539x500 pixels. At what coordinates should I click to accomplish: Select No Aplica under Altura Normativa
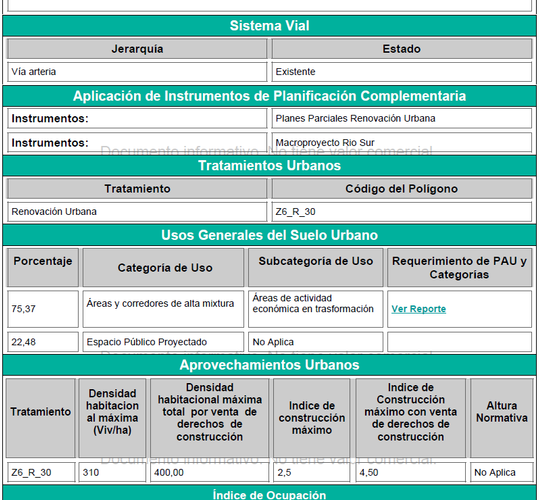[502, 473]
